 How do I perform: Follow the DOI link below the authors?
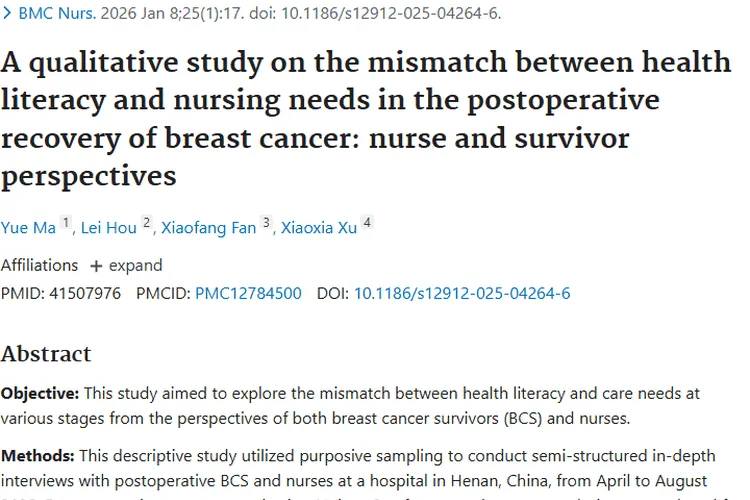(x=462, y=294)
